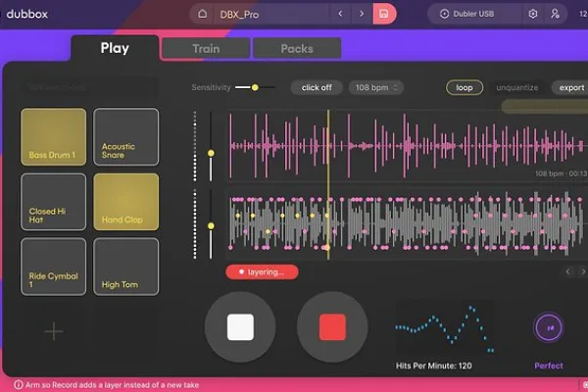Adjust the Sensitivity slider handle
This screenshot has height=392, width=588.
[x=255, y=87]
